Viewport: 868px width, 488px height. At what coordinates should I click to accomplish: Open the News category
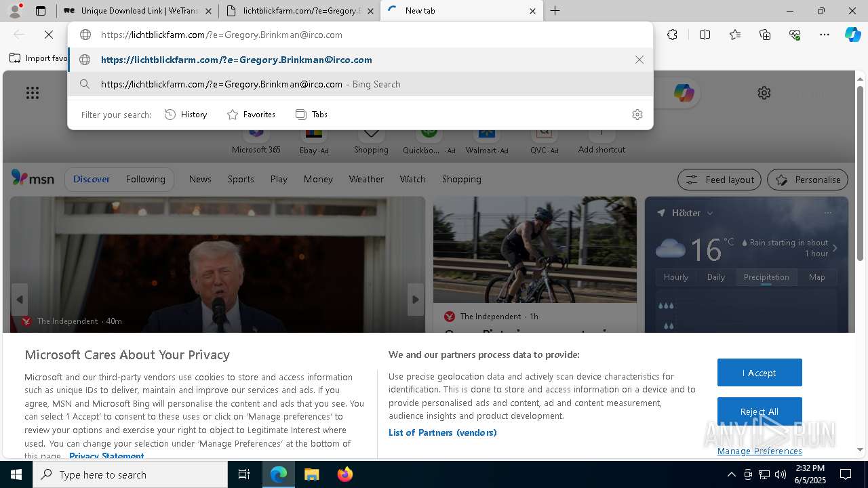tap(200, 179)
